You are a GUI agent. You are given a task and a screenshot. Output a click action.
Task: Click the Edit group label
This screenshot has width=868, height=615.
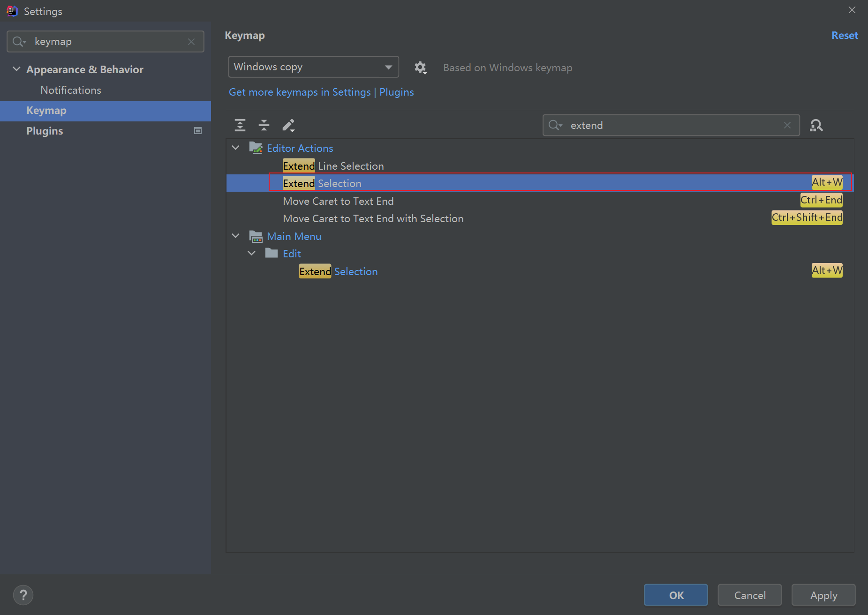[292, 254]
